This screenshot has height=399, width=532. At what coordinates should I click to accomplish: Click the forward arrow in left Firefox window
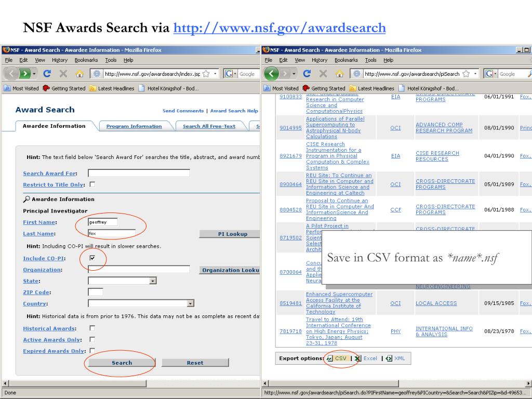(25, 74)
